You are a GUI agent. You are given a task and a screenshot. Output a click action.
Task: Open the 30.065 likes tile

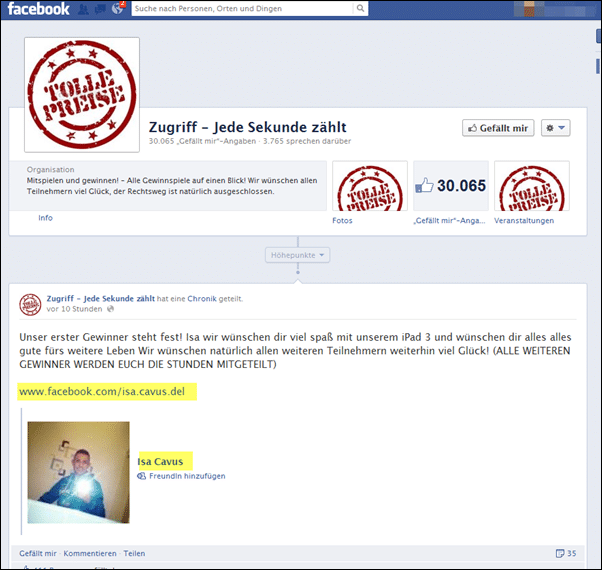click(x=451, y=186)
